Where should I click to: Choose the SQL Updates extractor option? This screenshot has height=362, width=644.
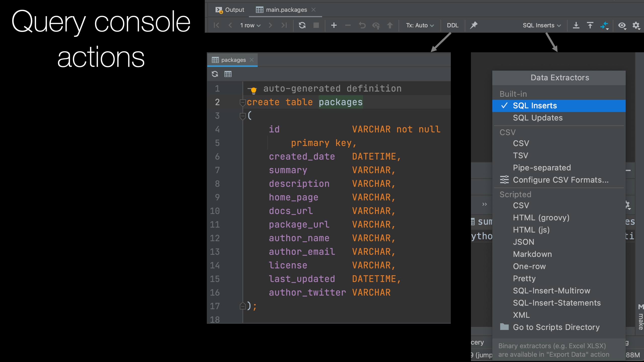click(538, 118)
